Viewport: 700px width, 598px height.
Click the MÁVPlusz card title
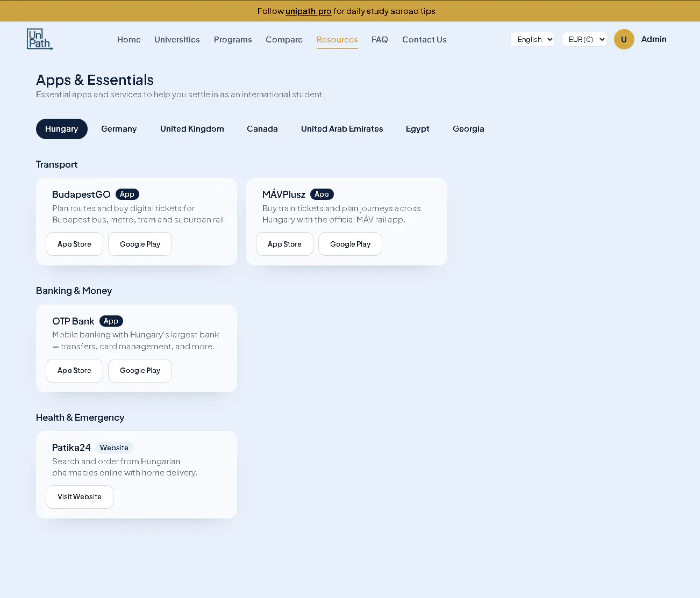click(x=284, y=194)
